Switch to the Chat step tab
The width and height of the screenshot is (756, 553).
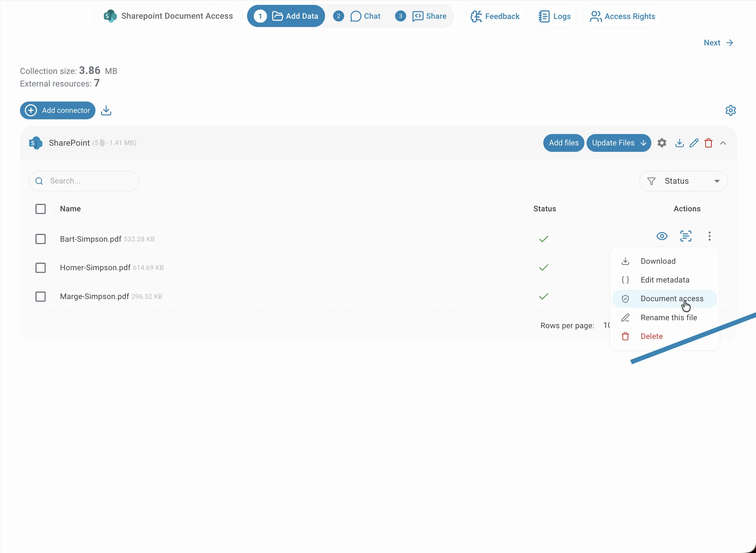pos(357,16)
